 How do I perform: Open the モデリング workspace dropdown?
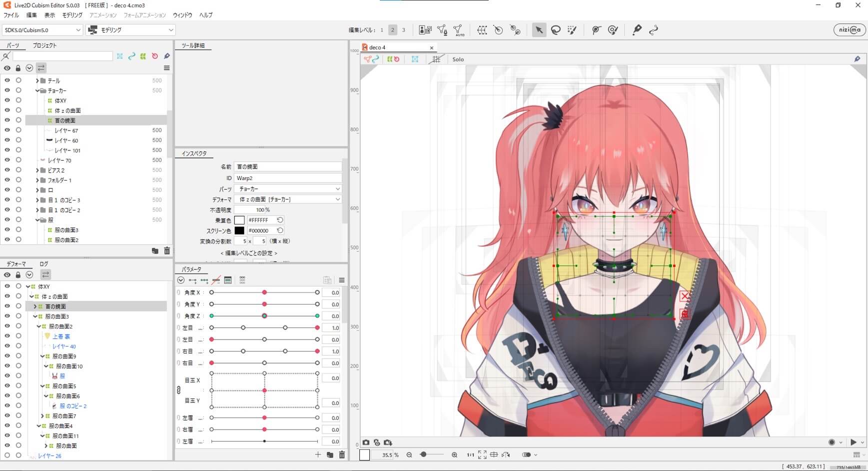tap(130, 30)
